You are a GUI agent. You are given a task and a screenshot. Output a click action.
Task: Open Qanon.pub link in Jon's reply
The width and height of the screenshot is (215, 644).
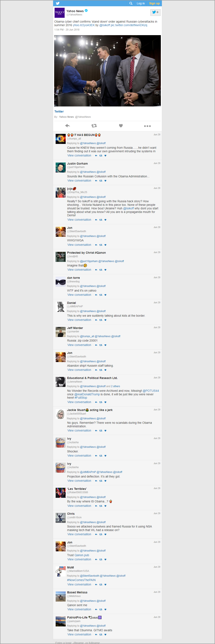(82, 555)
